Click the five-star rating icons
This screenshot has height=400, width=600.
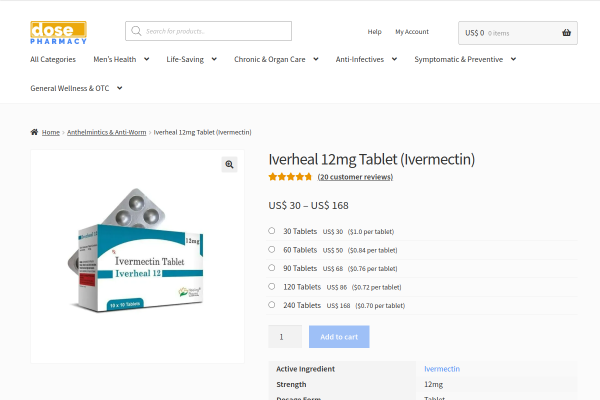pos(290,177)
